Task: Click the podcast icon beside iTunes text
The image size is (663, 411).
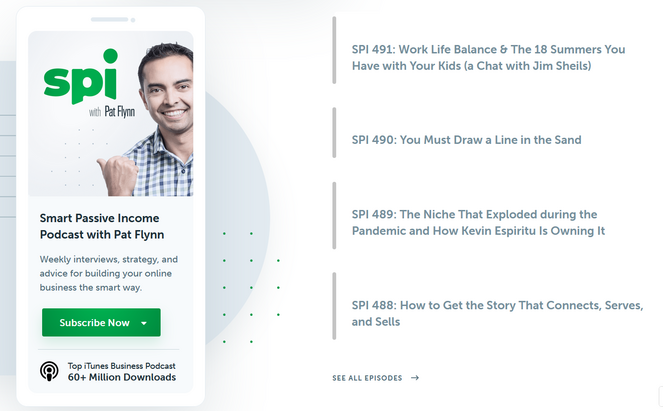Action: point(49,371)
